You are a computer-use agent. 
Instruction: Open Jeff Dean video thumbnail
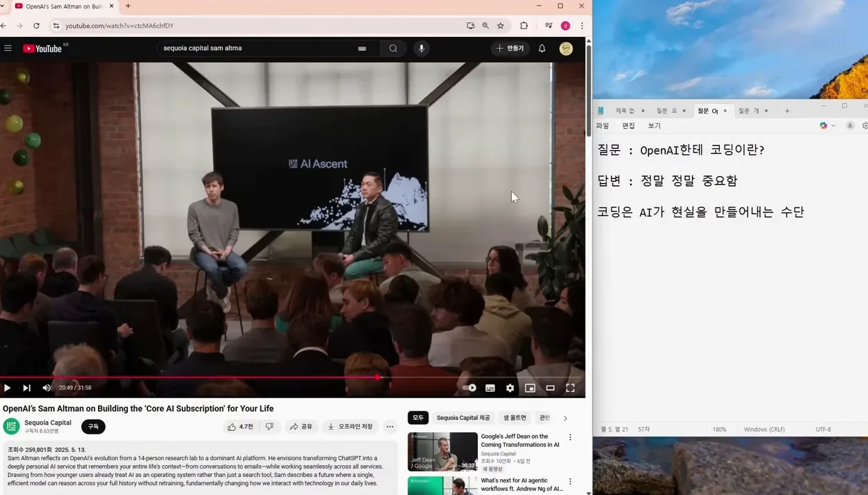[x=442, y=451]
